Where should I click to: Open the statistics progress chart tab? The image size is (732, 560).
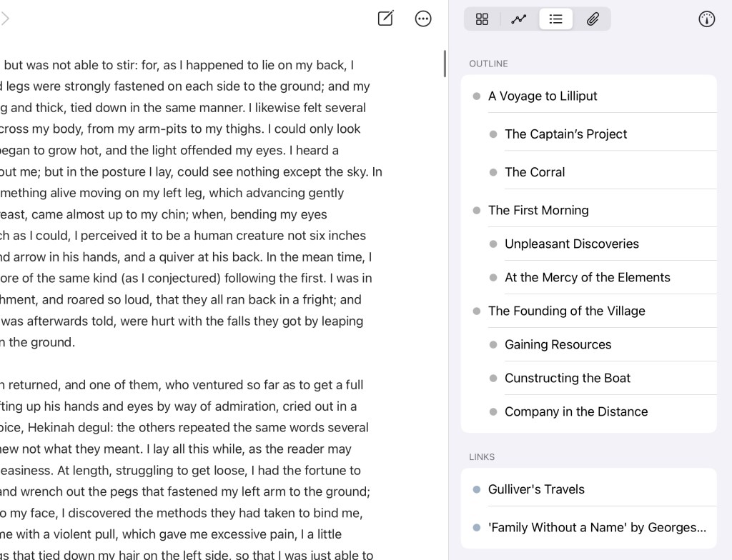[x=519, y=19]
